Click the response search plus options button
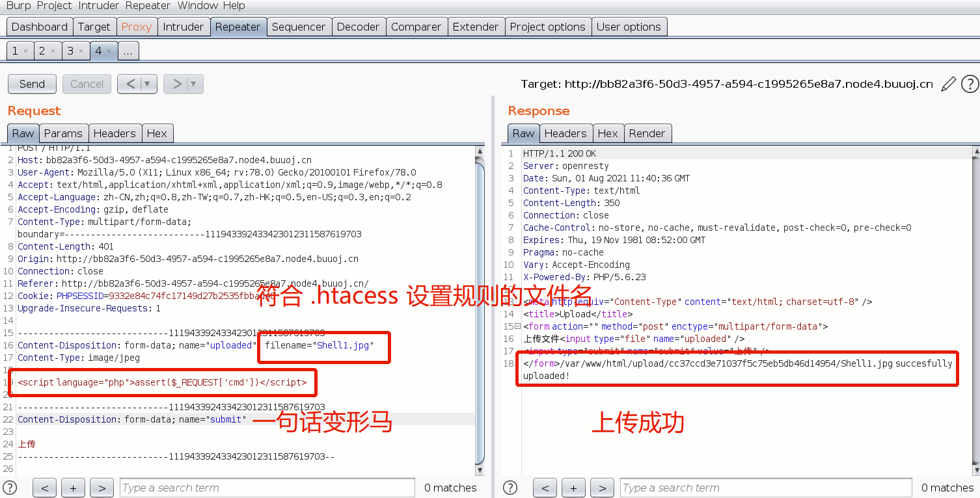980x498 pixels. [574, 488]
